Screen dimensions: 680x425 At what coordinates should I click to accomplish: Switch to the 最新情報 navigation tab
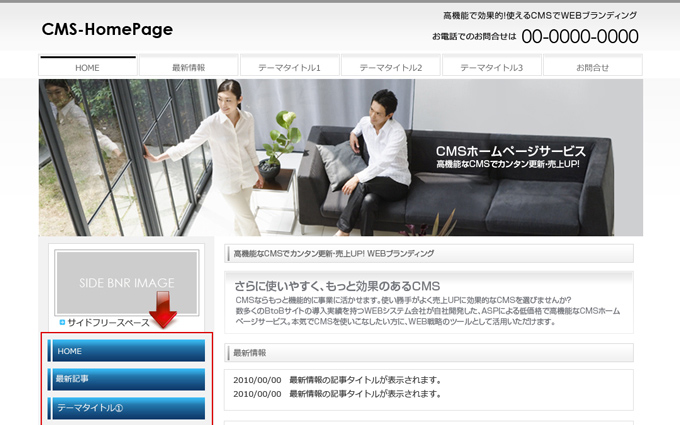click(x=189, y=67)
